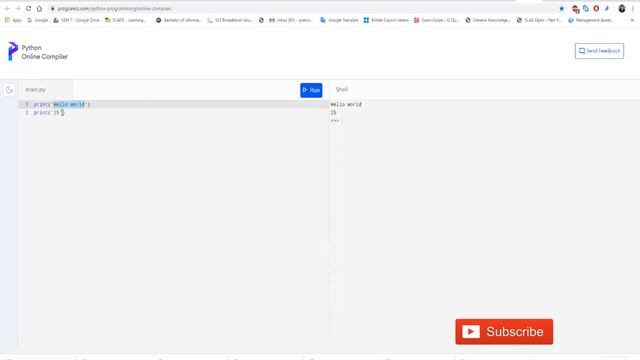Reload the page with the refresh icon
The height and width of the screenshot is (360, 640).
point(28,9)
